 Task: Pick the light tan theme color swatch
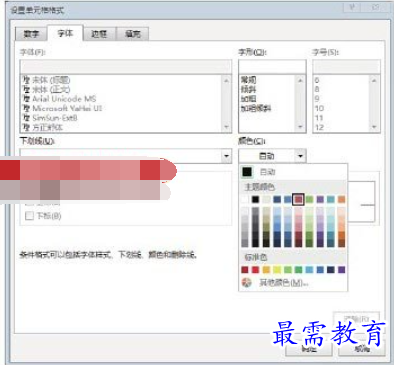point(266,199)
